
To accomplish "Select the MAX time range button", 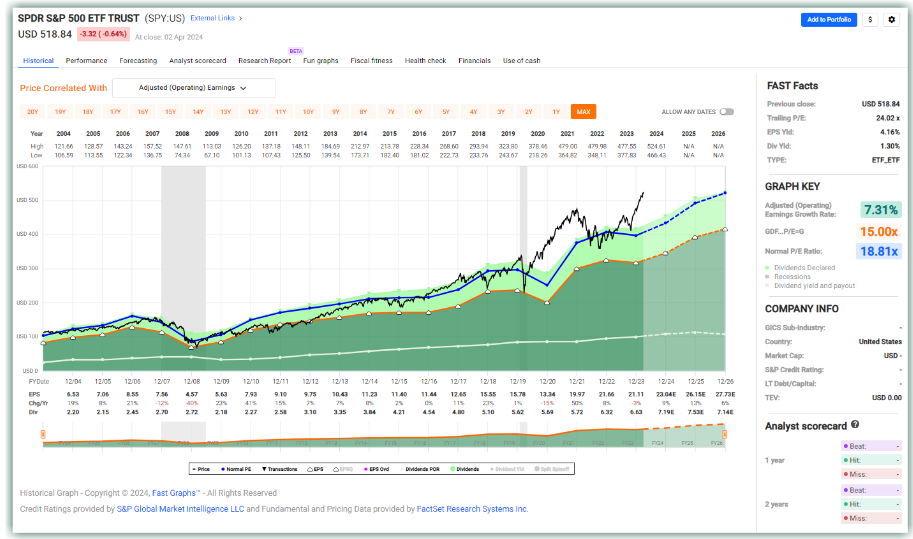I will click(583, 112).
